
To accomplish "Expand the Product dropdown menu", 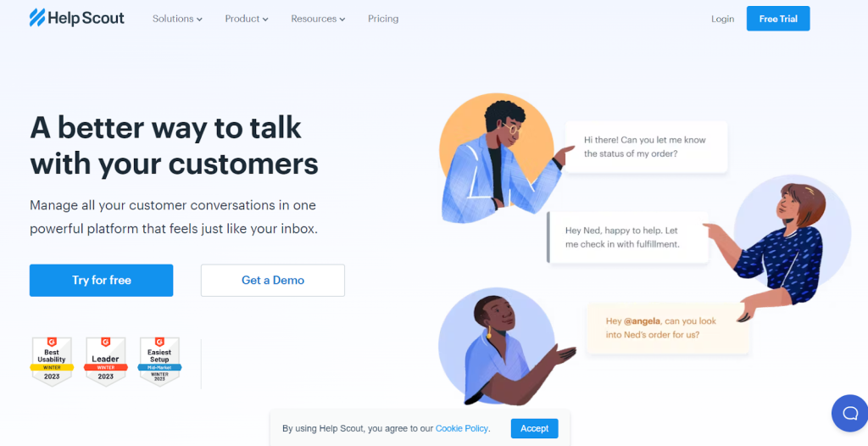I will pos(247,19).
